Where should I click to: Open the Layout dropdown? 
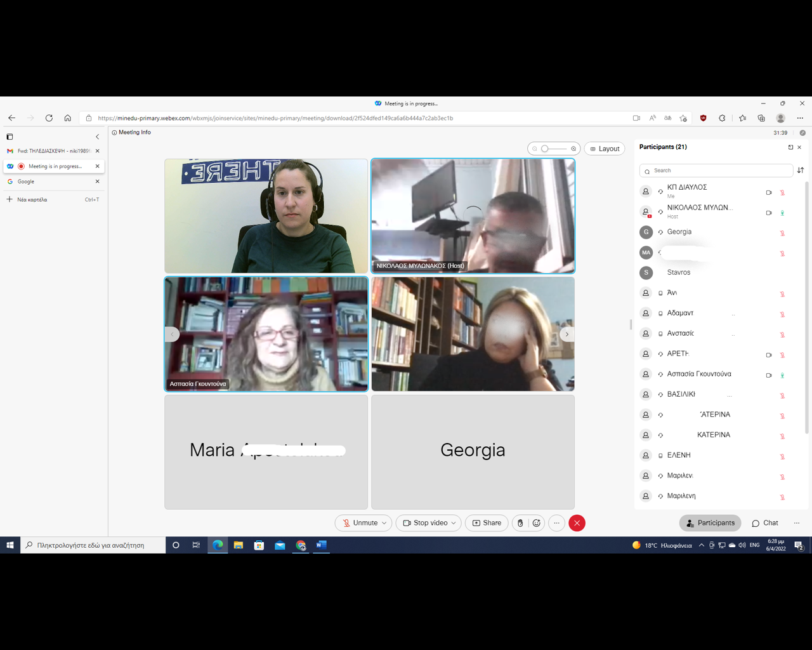(605, 149)
